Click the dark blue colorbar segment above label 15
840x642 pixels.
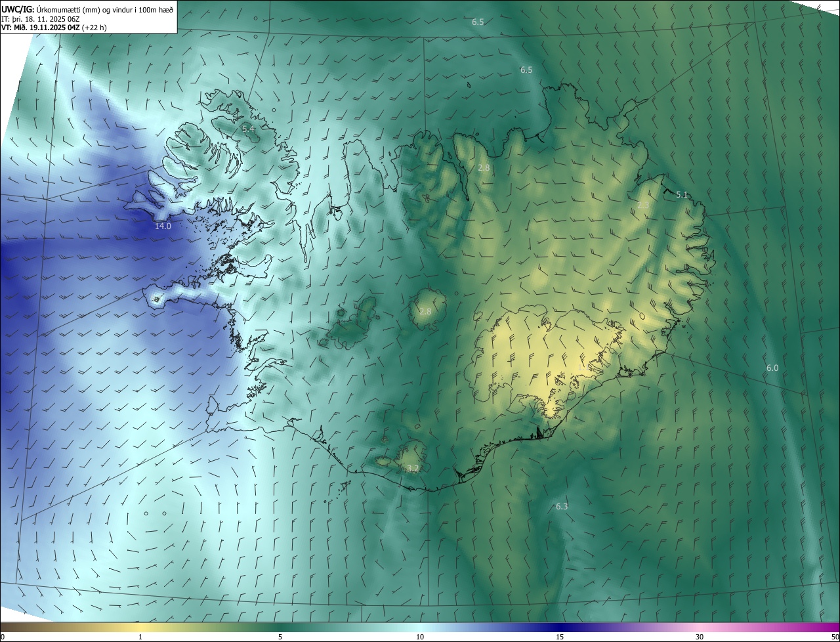click(560, 628)
